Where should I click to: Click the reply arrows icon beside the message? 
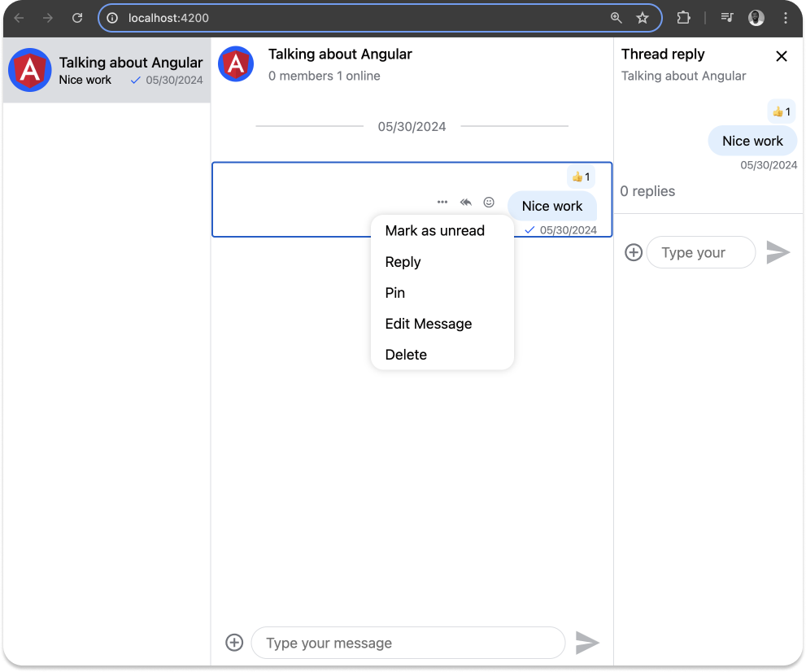tap(466, 202)
